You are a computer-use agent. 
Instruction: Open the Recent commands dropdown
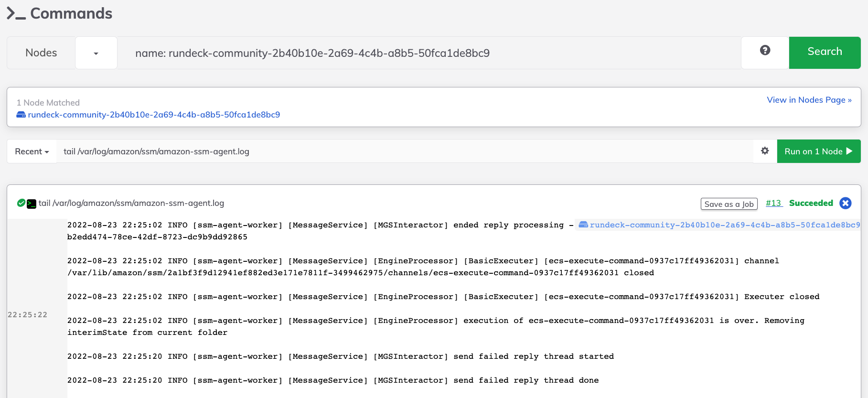(32, 151)
